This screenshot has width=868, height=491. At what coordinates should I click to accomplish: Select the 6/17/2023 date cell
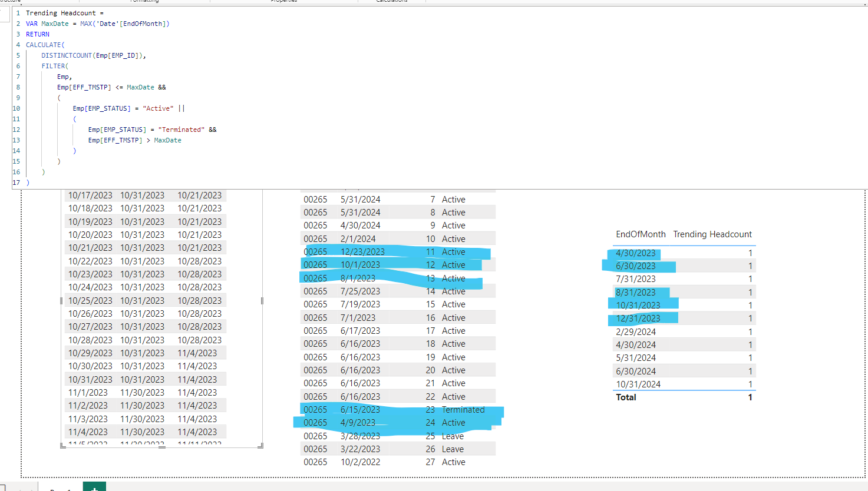[360, 331]
